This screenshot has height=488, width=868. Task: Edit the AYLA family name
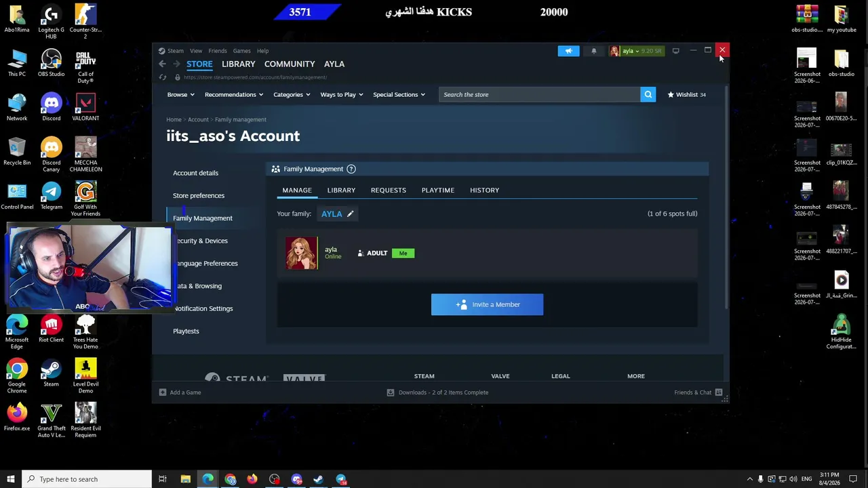350,214
